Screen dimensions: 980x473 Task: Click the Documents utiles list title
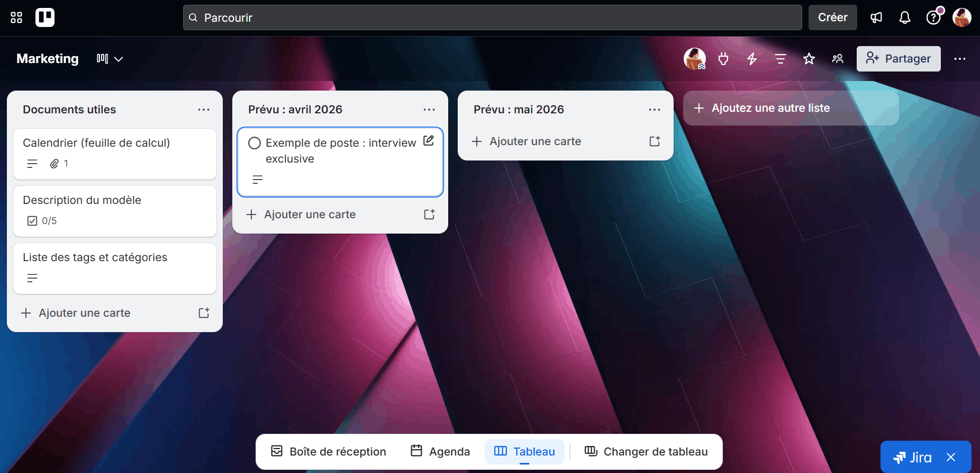69,110
